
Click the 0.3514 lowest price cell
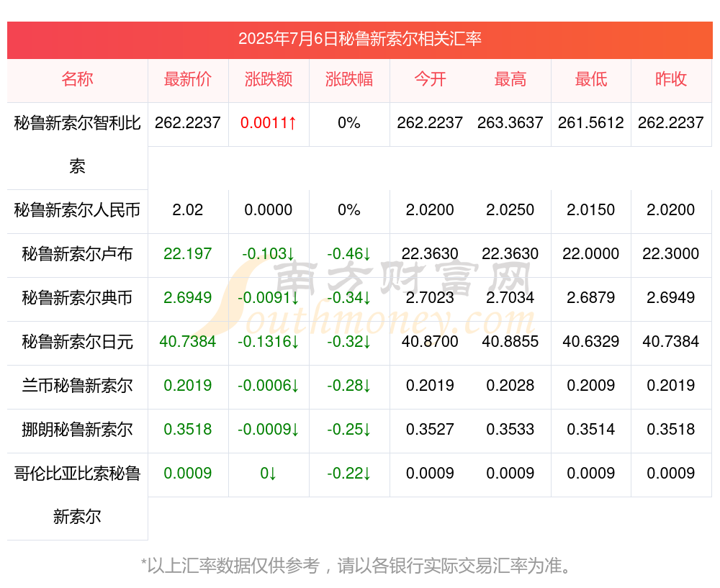pos(591,429)
